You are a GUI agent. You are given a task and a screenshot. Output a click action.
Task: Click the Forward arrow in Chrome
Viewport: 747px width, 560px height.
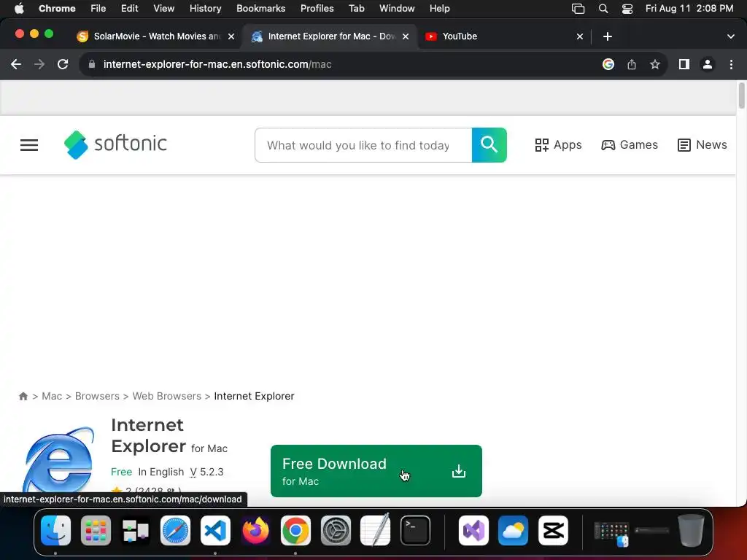point(39,64)
